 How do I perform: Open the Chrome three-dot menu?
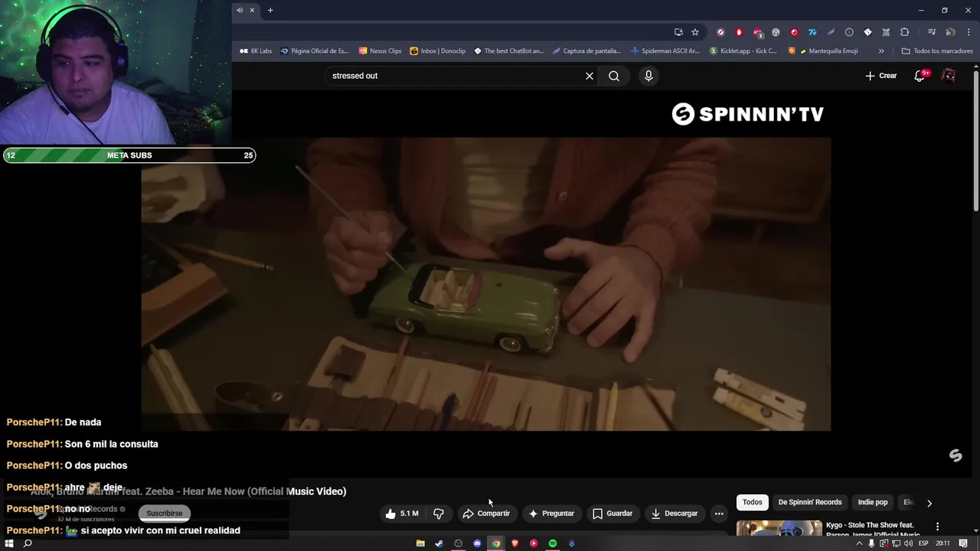969,32
